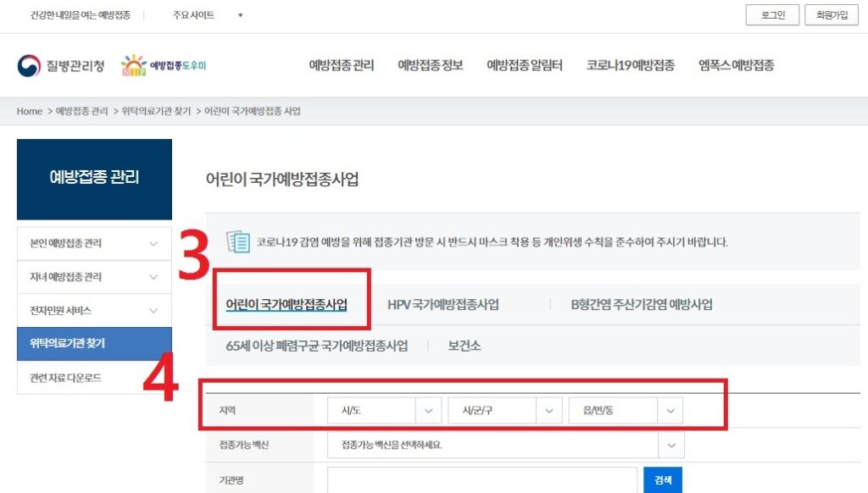Viewport: 868px width, 493px height.
Task: Open the 시/군/구 region dropdown
Action: 505,411
